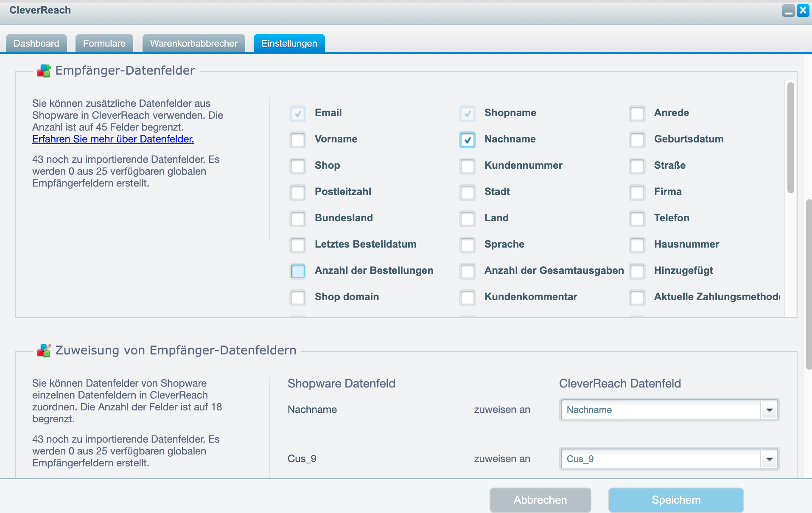The height and width of the screenshot is (513, 812).
Task: Click the window's main vertical scrollbar
Action: click(x=809, y=284)
